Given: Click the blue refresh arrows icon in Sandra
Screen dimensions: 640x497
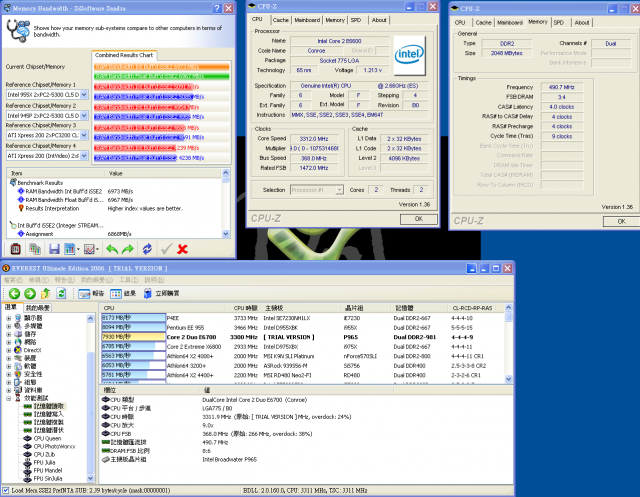Looking at the screenshot, I should pos(147,249).
